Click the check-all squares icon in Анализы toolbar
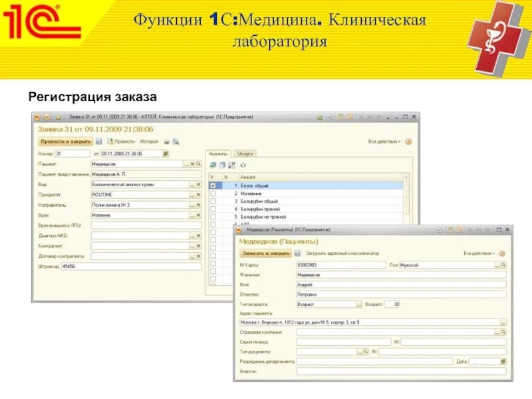This screenshot has height=399, width=532. point(231,165)
